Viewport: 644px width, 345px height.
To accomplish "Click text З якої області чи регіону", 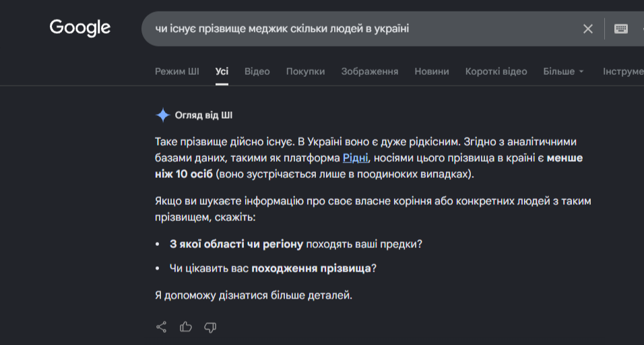I will click(x=236, y=245).
